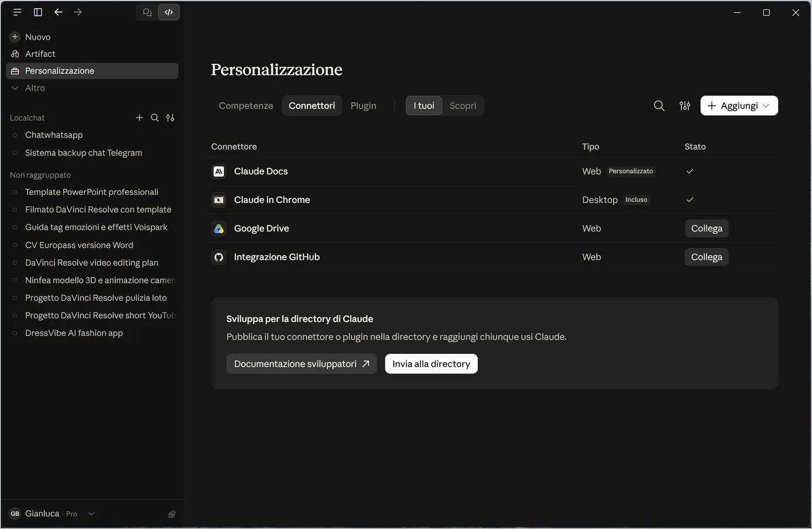Click Invia alla directory button
Viewport: 812px width, 529px height.
coord(431,364)
